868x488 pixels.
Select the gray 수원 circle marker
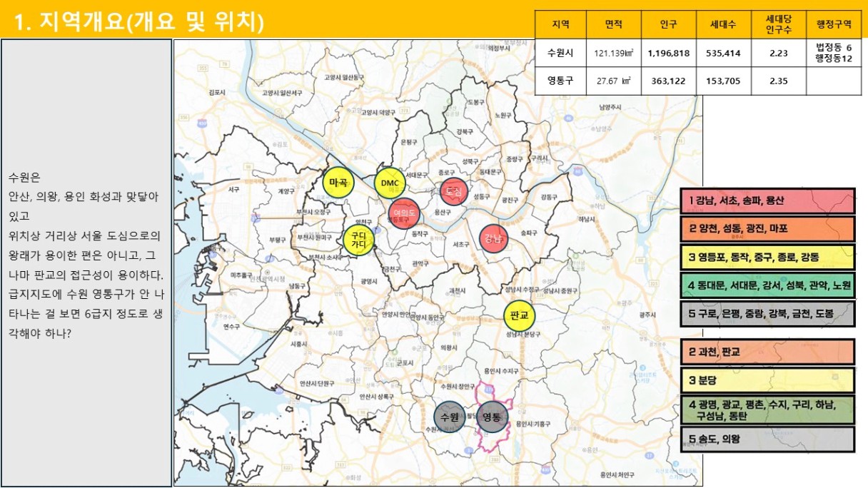point(450,417)
